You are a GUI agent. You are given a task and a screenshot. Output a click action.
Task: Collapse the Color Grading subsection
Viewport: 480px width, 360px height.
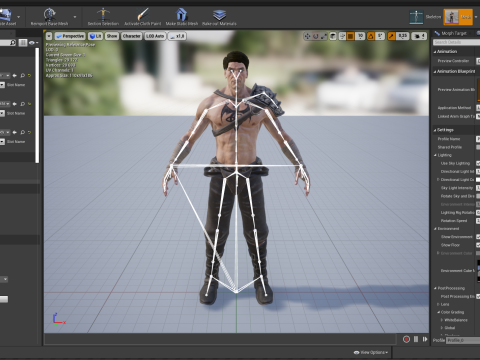tap(439, 312)
